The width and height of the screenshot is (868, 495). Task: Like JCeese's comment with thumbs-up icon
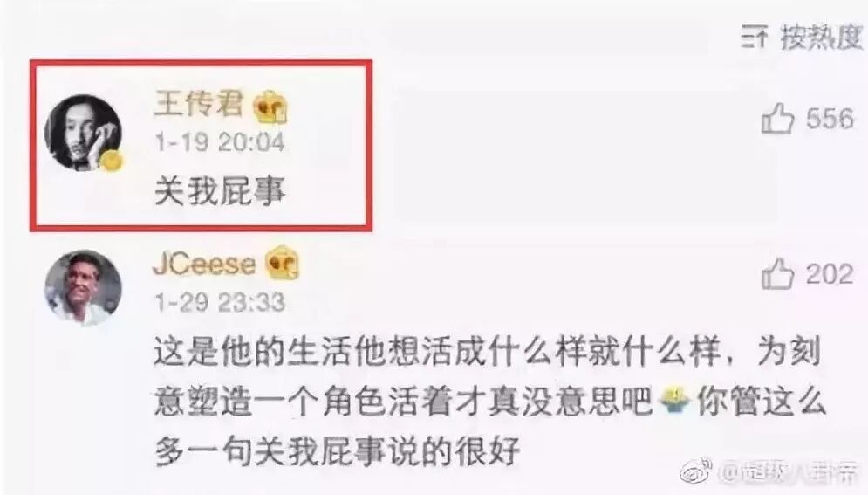(x=777, y=273)
